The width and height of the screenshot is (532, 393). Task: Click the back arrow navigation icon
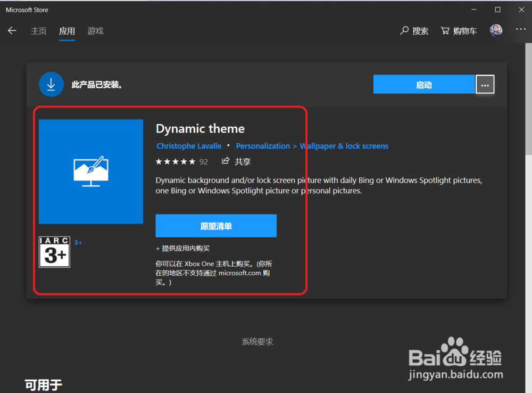point(12,30)
